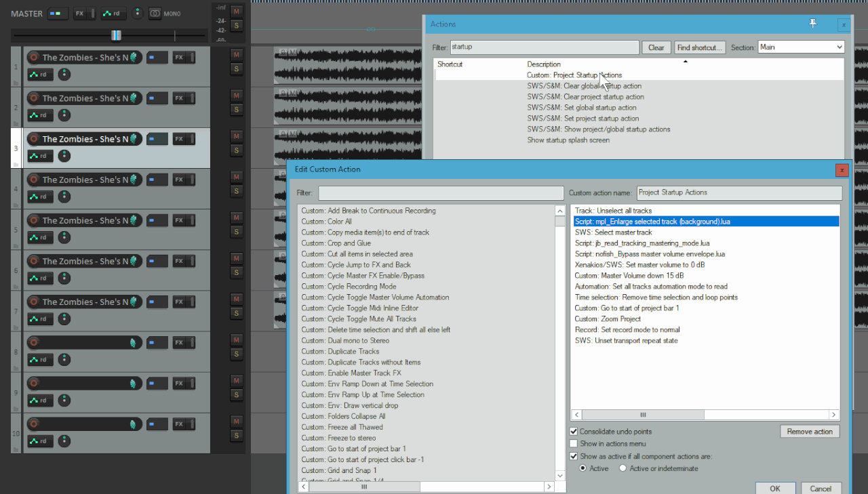The image size is (868, 494).
Task: Click Remove action button
Action: (x=810, y=432)
